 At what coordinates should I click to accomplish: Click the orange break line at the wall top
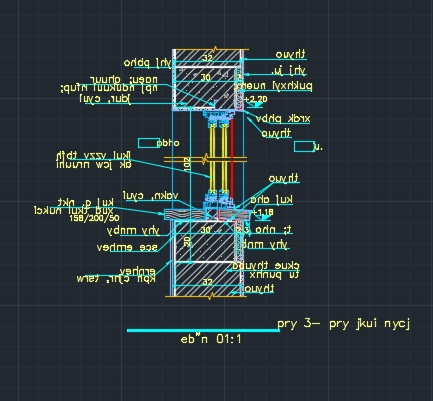point(211,49)
